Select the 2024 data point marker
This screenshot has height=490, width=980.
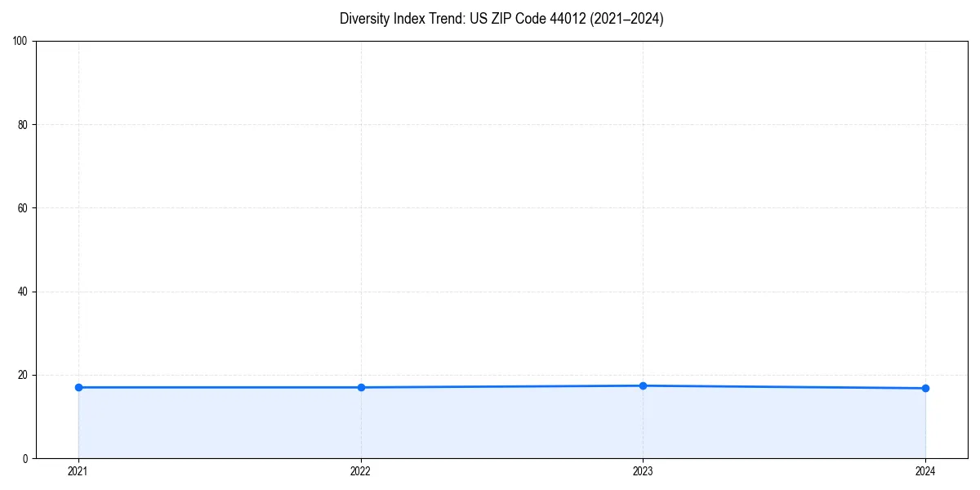(925, 388)
